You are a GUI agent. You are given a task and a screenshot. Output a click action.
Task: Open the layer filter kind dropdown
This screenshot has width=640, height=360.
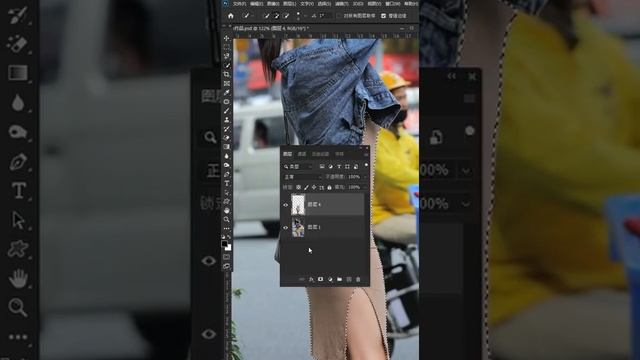pos(298,167)
